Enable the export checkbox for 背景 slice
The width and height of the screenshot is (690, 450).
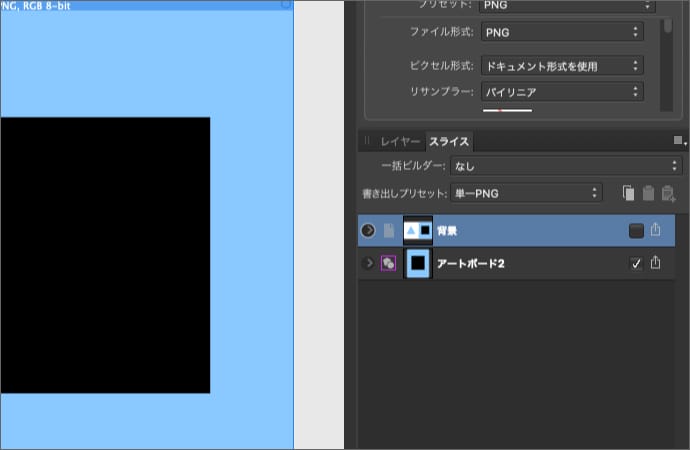[x=636, y=231]
